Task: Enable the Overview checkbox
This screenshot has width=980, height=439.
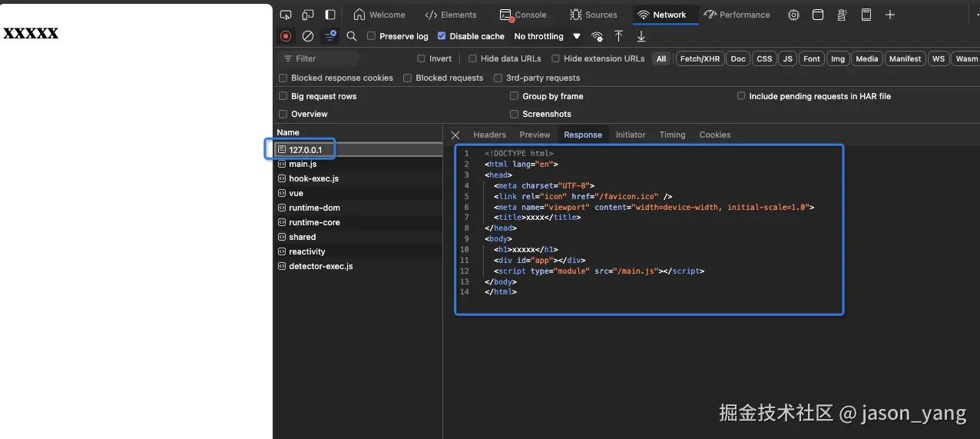Action: tap(283, 114)
